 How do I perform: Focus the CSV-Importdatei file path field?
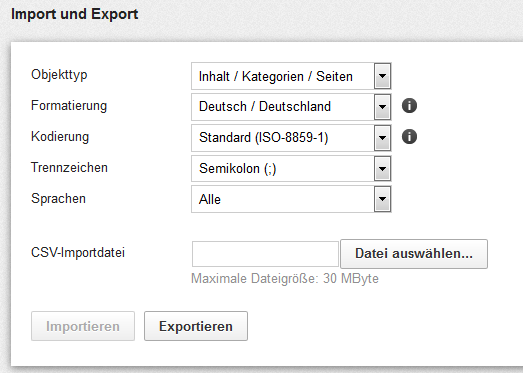pos(265,254)
